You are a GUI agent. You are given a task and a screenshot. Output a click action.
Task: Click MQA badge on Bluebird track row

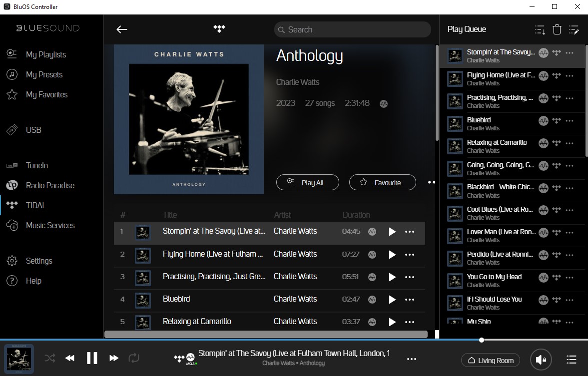tap(372, 300)
